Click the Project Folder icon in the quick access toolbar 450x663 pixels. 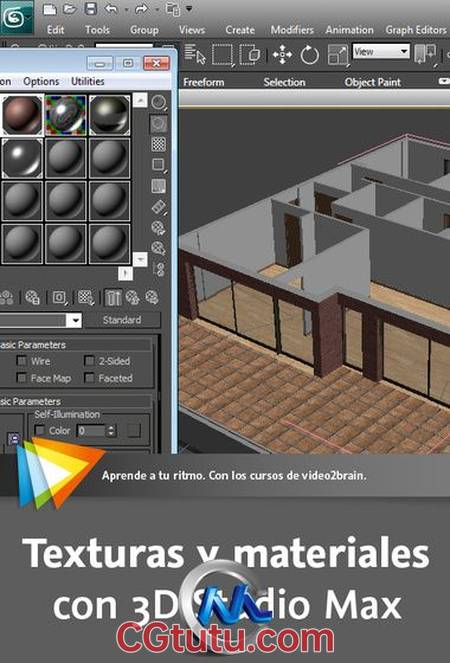pos(173,9)
